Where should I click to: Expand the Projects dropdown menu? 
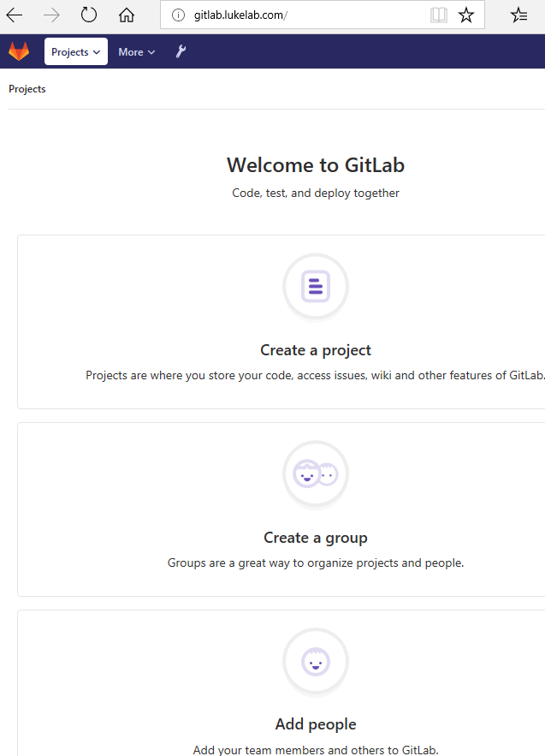pos(75,51)
